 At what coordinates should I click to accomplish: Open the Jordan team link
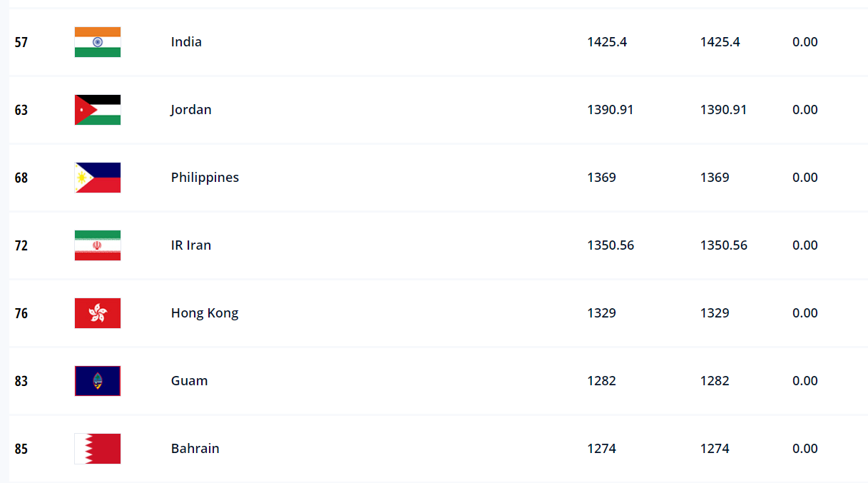[191, 110]
